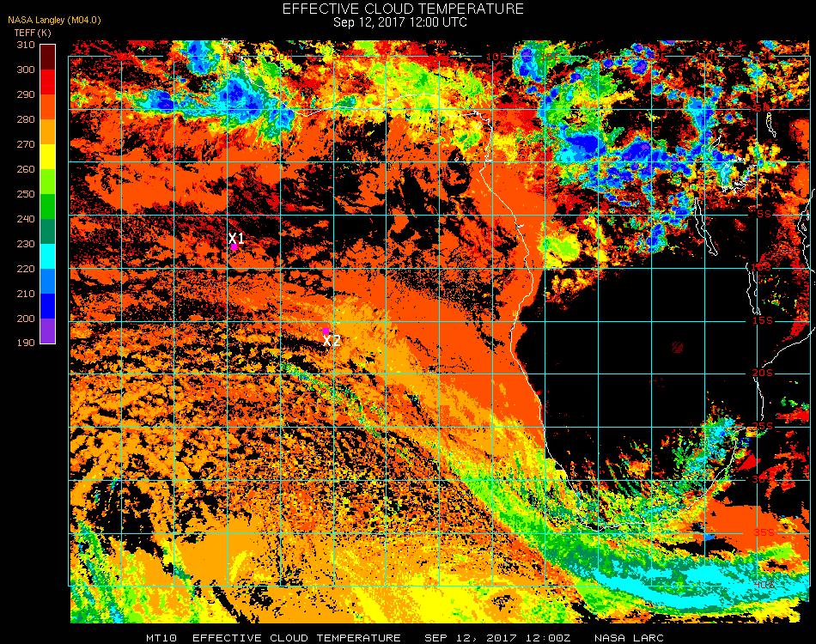Select the yellow 260–270 K legend swatch
816x644 pixels.
coord(48,157)
